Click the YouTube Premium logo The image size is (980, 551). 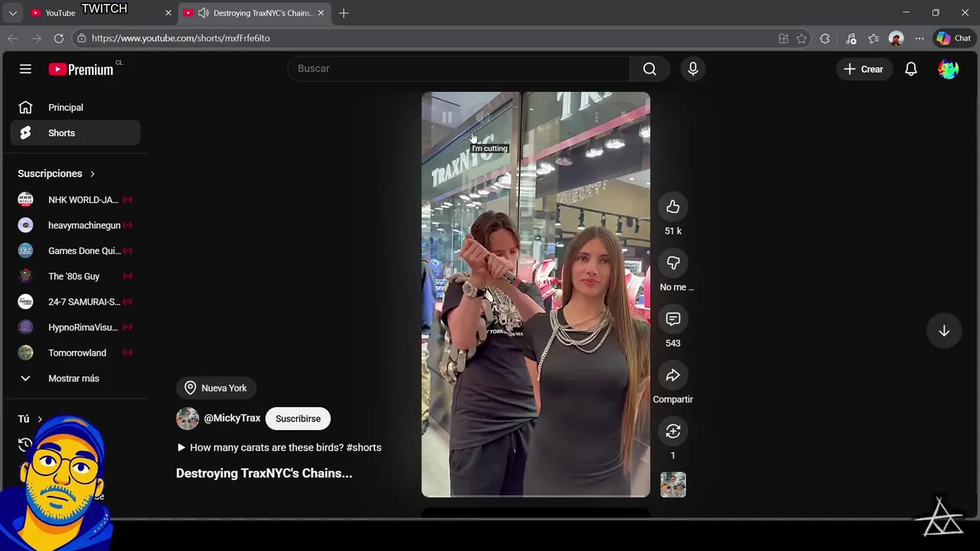[x=81, y=69]
